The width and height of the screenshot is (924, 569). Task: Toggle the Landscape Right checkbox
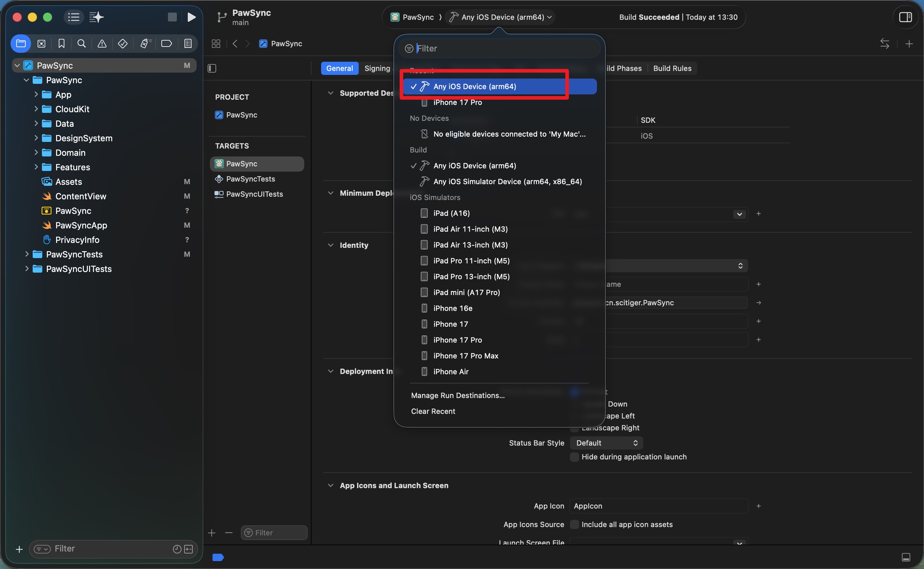(x=575, y=428)
